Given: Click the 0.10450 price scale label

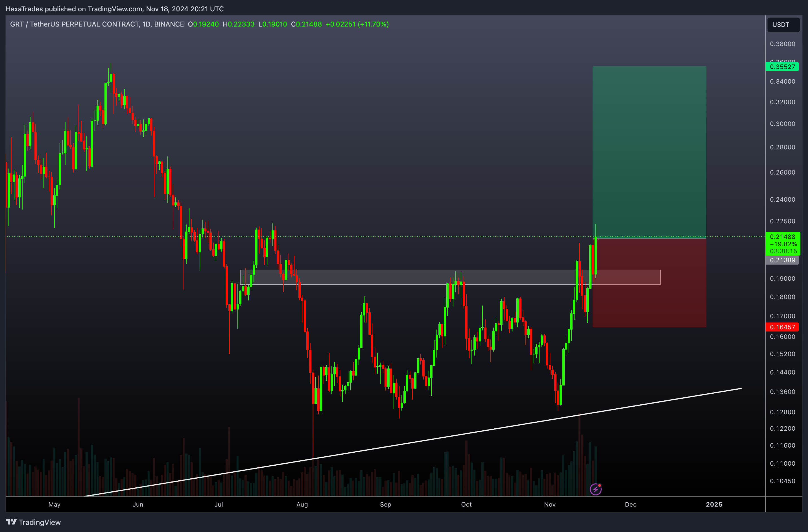Looking at the screenshot, I should click(783, 481).
